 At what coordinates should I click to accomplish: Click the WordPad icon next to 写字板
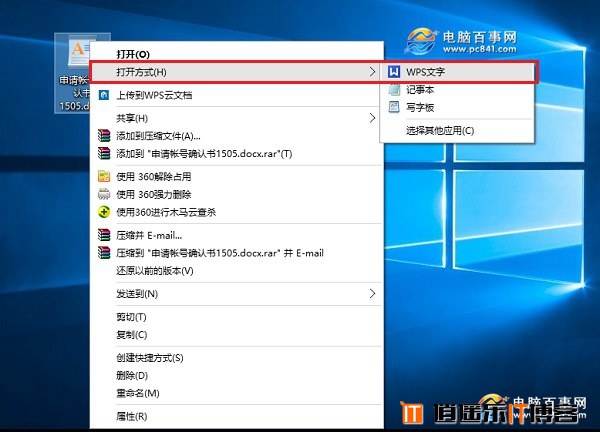coord(394,107)
